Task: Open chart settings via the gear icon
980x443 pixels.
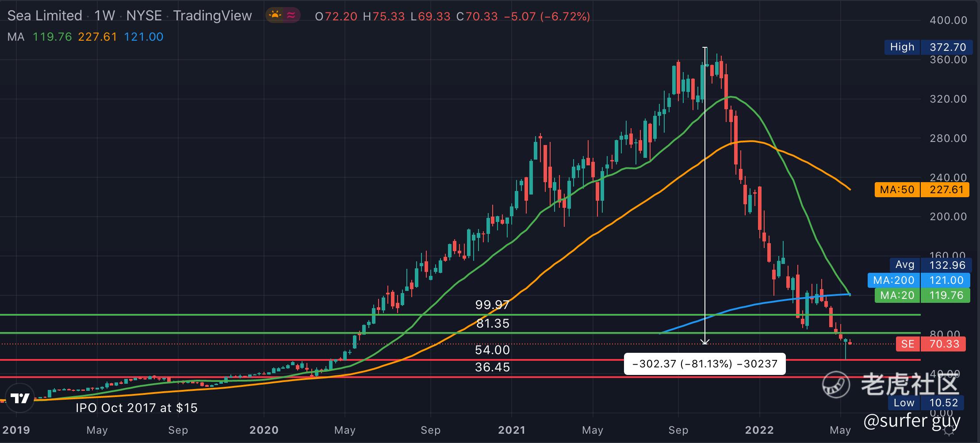Action: 949,430
